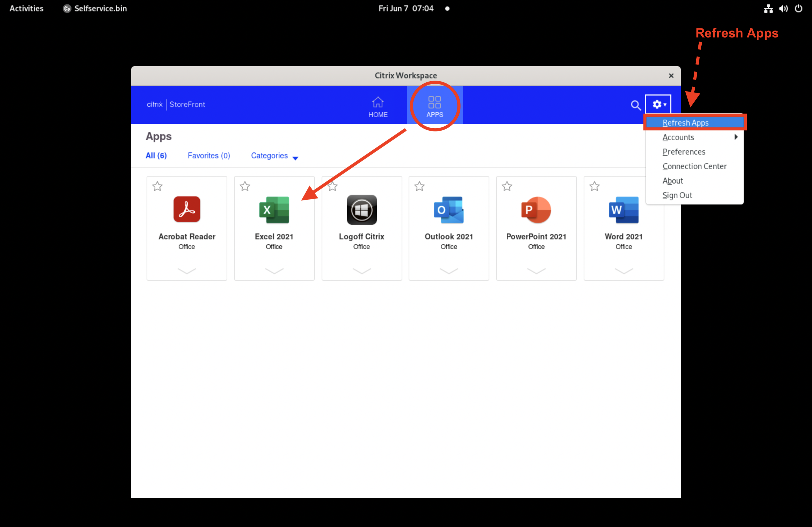
Task: Open the settings gear menu button
Action: tap(658, 104)
